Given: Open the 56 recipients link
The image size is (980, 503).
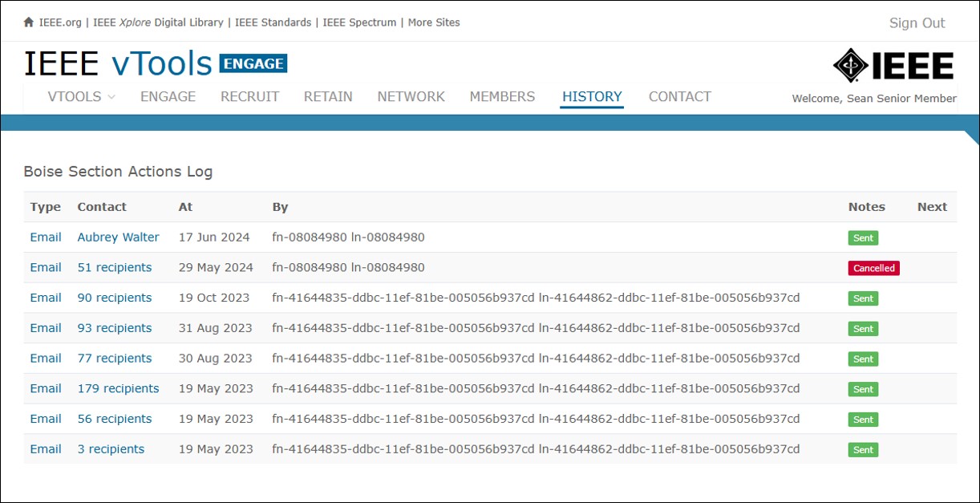Looking at the screenshot, I should (x=115, y=419).
